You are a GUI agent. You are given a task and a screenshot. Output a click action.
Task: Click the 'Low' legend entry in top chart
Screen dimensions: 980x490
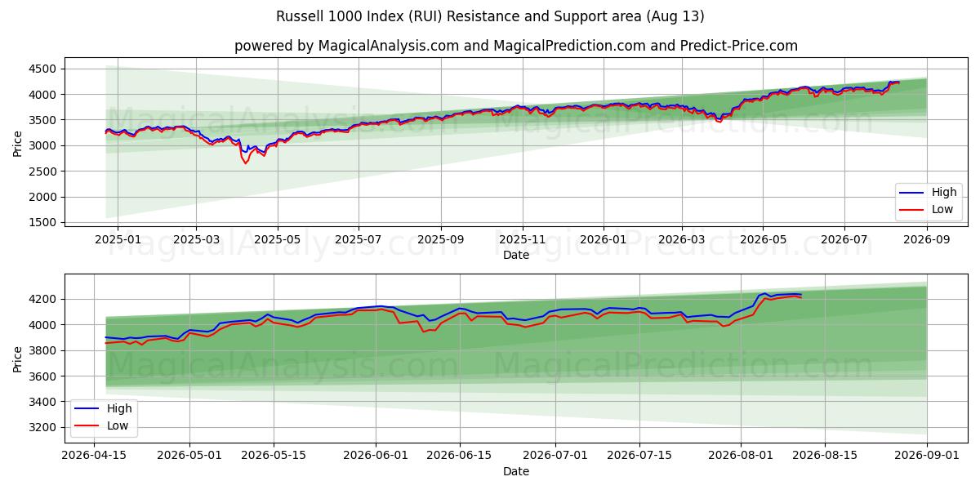pos(927,209)
